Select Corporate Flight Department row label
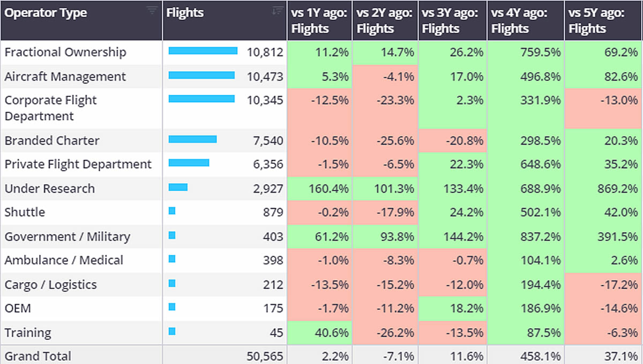The image size is (643, 364). pyautogui.click(x=51, y=108)
